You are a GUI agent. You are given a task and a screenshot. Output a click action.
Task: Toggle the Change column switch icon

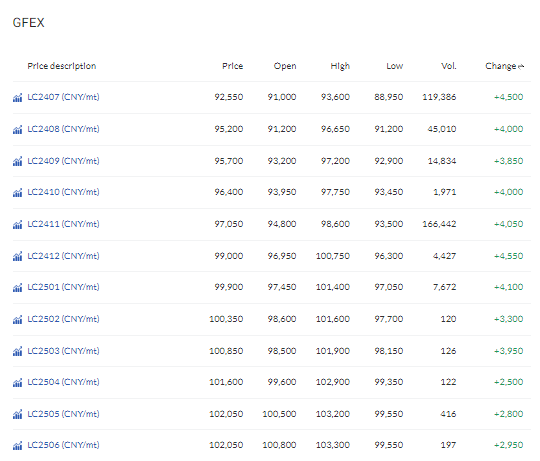[521, 66]
